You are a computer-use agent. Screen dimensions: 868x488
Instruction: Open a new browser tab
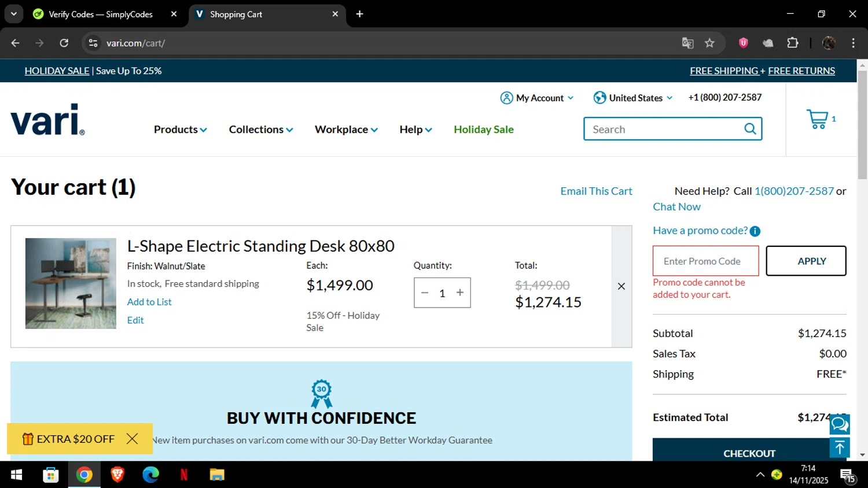(x=359, y=14)
